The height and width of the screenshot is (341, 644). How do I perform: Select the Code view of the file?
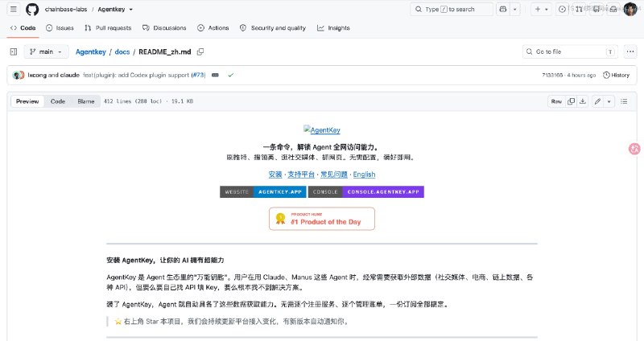(x=58, y=101)
